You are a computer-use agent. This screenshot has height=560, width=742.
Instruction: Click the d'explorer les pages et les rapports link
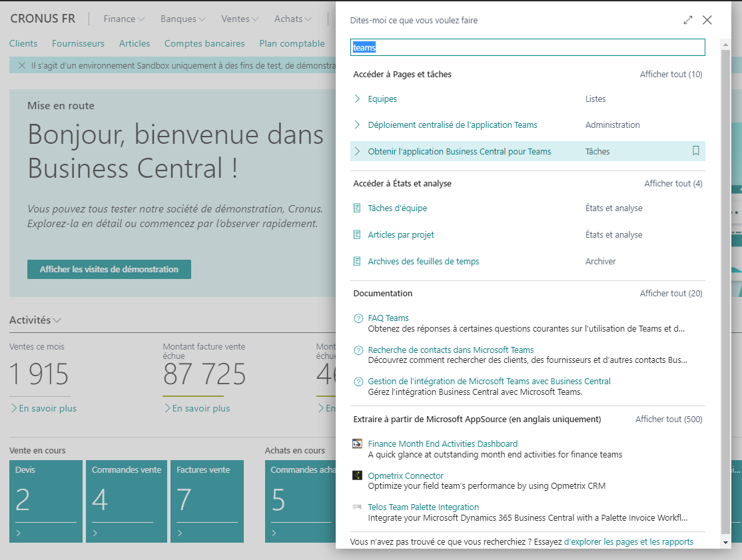click(x=628, y=541)
